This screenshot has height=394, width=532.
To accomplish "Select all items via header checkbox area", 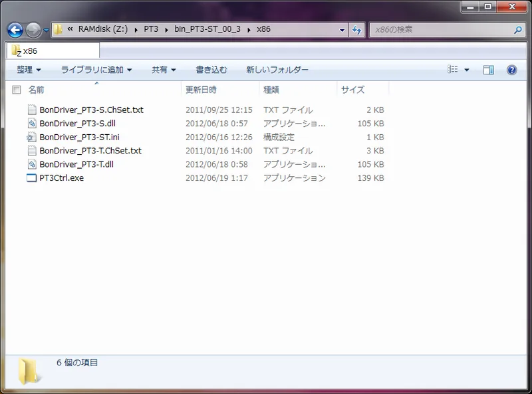I will pyautogui.click(x=17, y=90).
